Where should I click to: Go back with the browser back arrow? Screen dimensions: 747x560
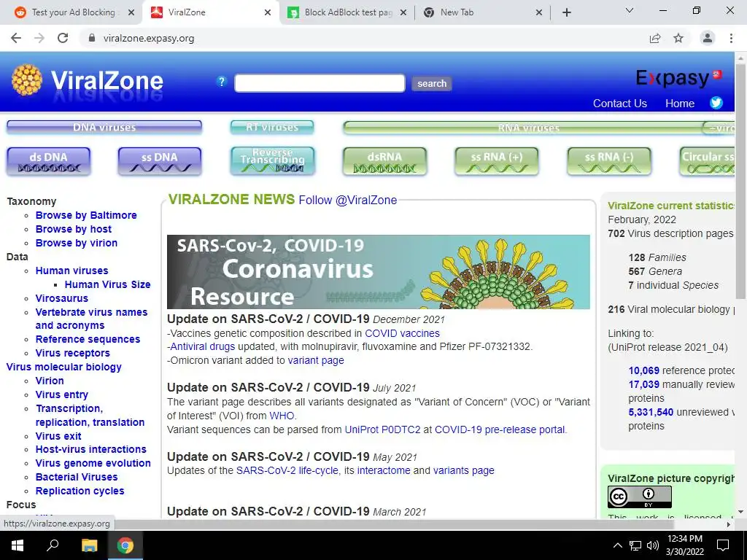(16, 38)
